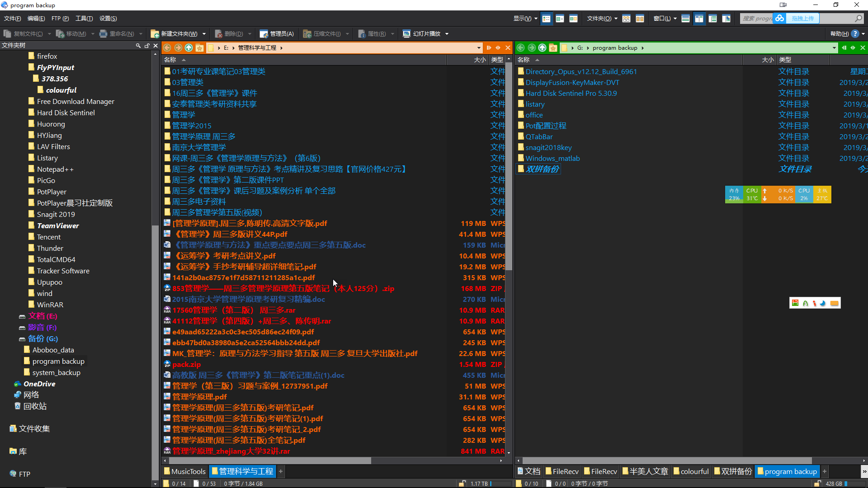
Task: Click the back arrow in left pane
Action: tap(167, 48)
